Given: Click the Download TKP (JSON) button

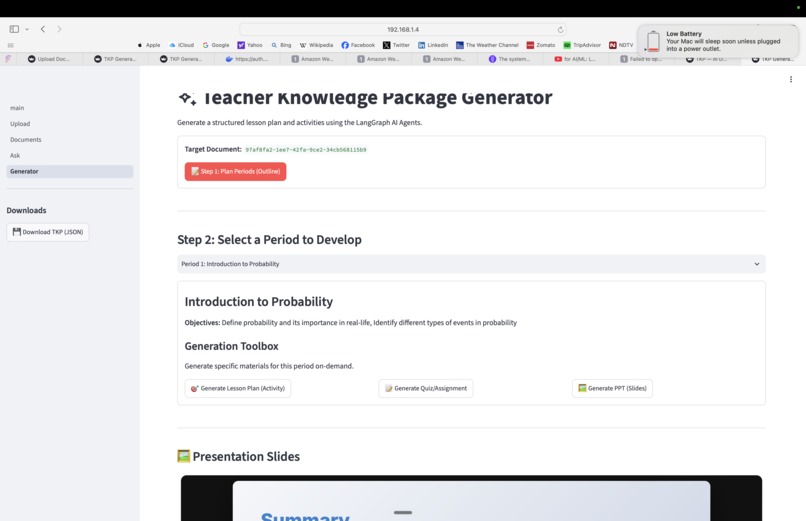Looking at the screenshot, I should click(x=48, y=232).
